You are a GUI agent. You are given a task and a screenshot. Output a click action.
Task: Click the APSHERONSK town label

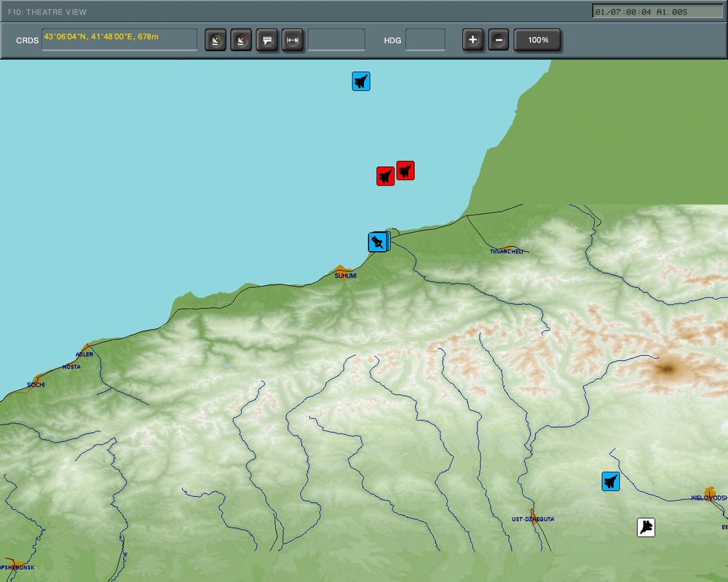coord(17,567)
